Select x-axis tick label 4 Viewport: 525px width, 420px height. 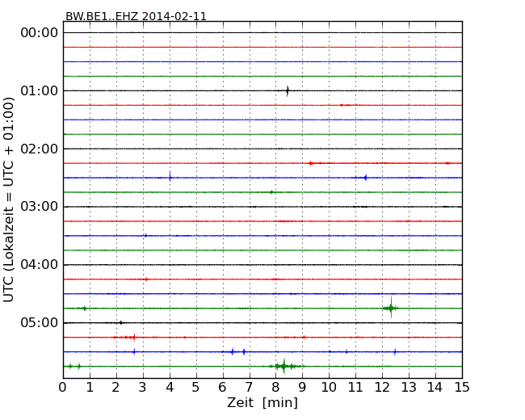(170, 388)
